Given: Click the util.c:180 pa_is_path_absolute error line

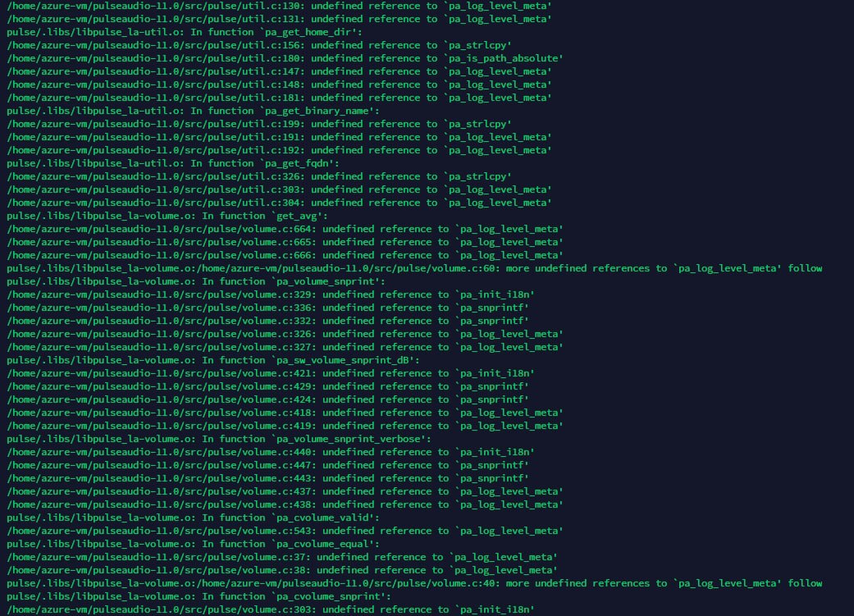Looking at the screenshot, I should click(285, 58).
